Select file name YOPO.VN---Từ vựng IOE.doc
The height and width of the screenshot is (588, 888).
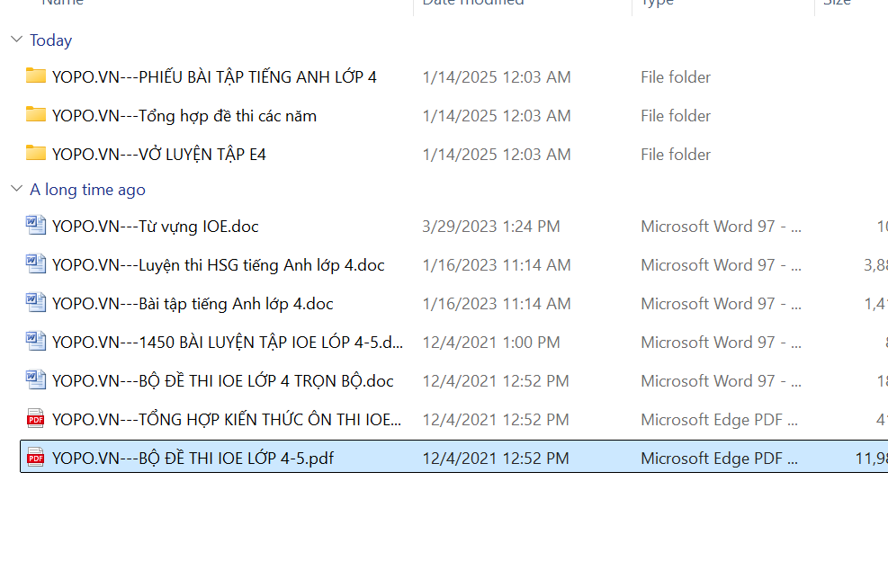(x=155, y=227)
